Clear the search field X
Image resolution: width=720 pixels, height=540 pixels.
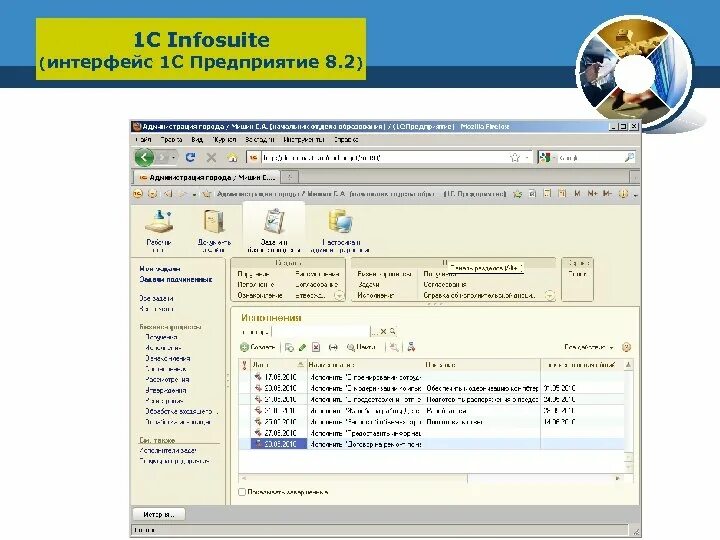pyautogui.click(x=383, y=331)
